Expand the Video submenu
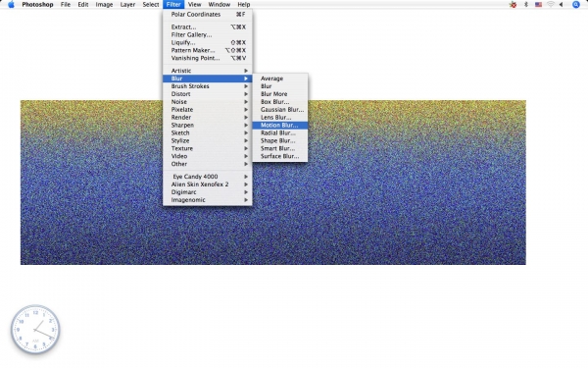The image size is (588, 368). tap(208, 156)
